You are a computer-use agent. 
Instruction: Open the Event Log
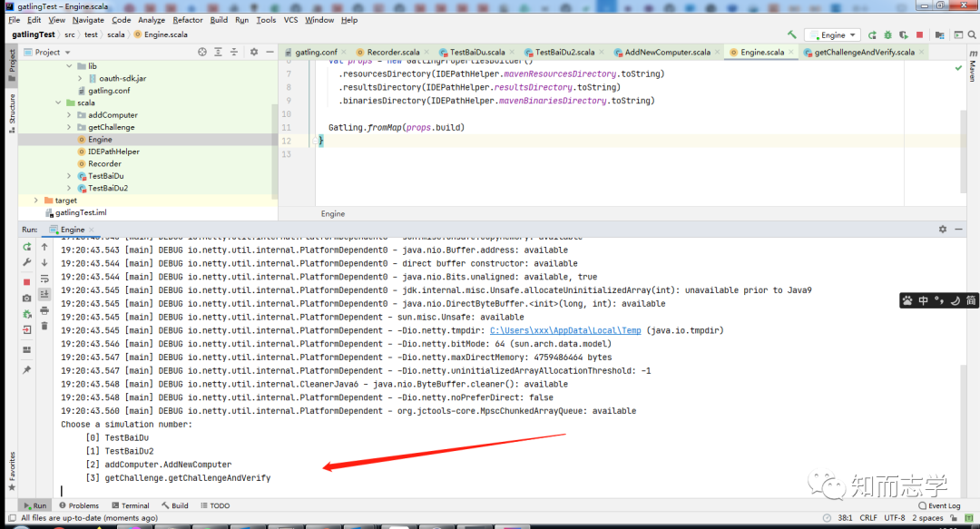coord(939,505)
